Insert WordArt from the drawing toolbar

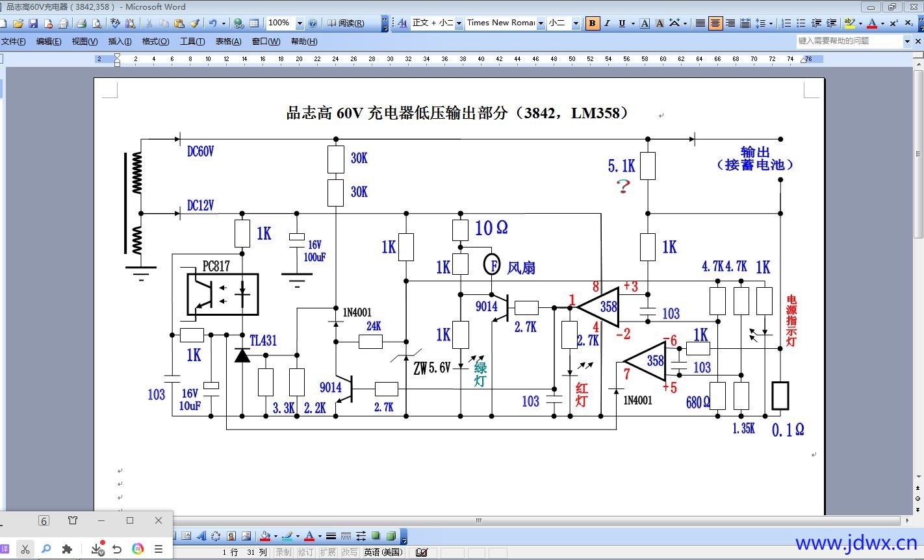coord(201,536)
